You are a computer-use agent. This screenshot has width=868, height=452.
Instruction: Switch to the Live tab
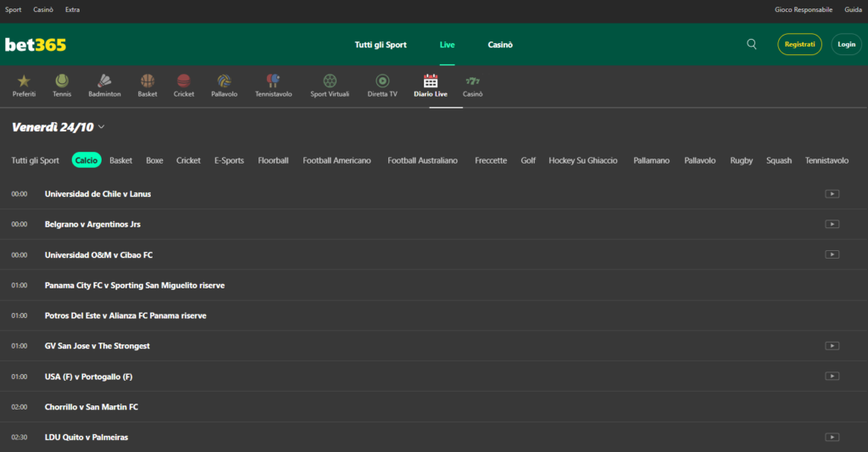(447, 45)
